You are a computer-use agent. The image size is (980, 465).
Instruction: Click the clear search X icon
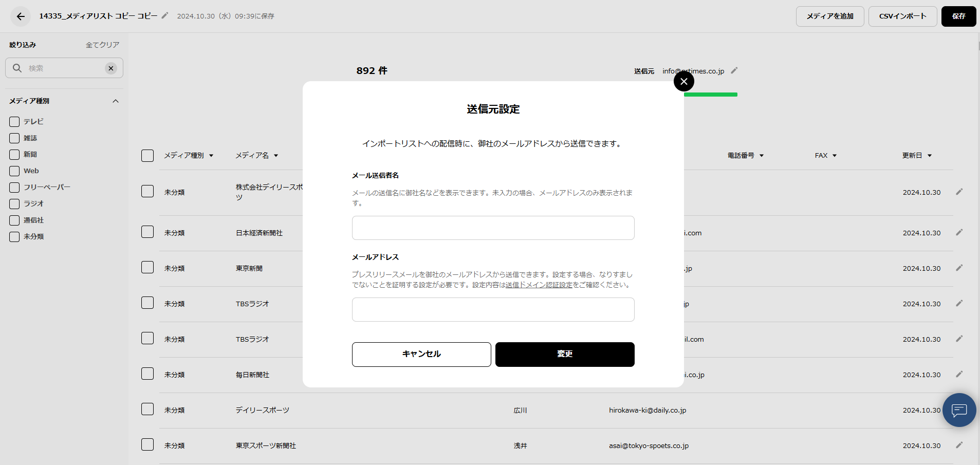[110, 68]
